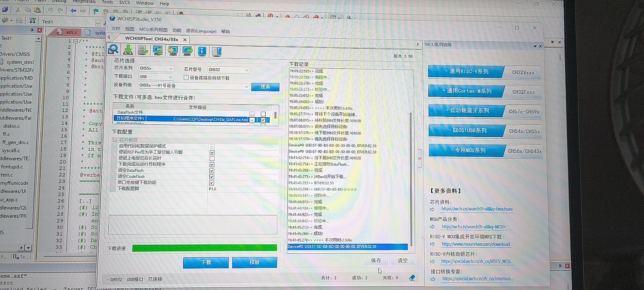Click the blue info toolbar icon

click(x=202, y=51)
